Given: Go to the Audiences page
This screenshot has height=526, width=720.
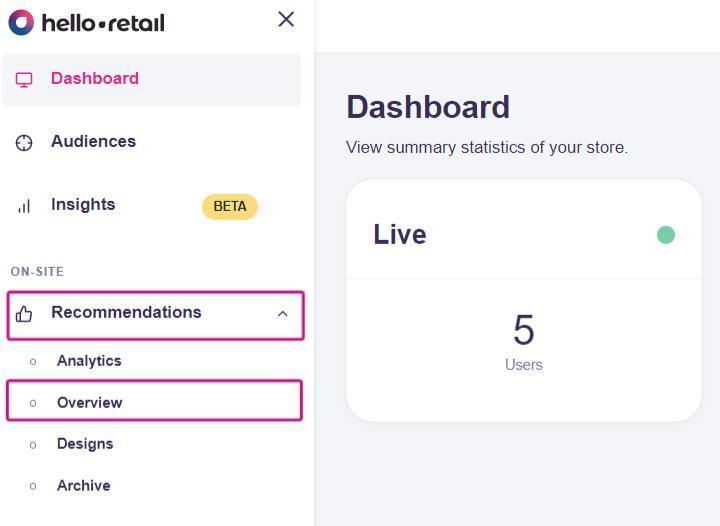Looking at the screenshot, I should pyautogui.click(x=93, y=142).
